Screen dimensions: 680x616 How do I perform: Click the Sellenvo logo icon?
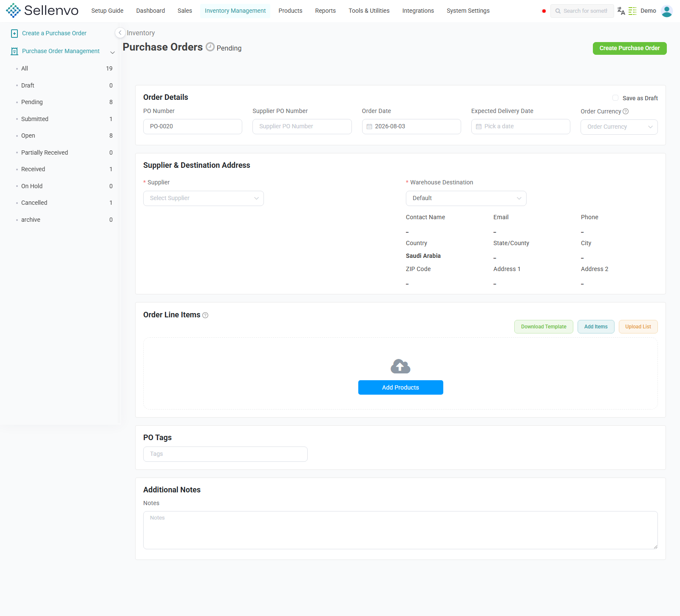click(x=13, y=11)
